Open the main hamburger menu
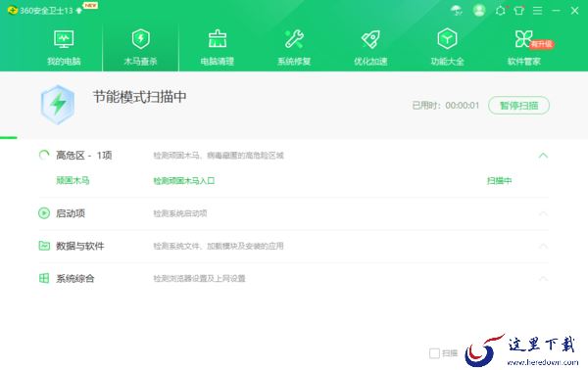The width and height of the screenshot is (588, 370). point(537,11)
